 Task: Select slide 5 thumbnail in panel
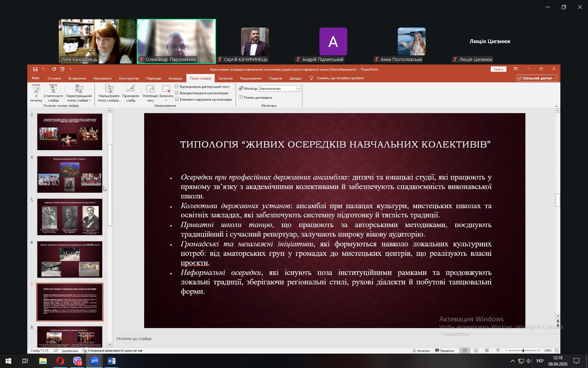pos(70,217)
